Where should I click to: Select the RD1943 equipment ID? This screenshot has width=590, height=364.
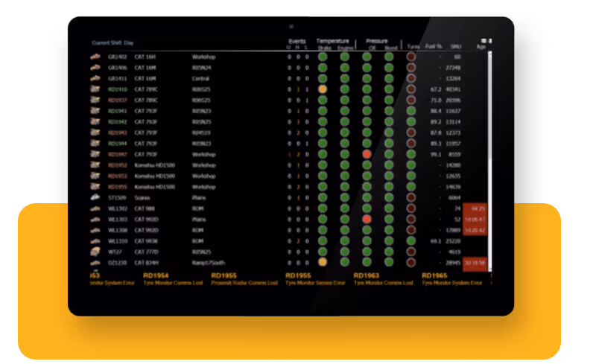[118, 132]
